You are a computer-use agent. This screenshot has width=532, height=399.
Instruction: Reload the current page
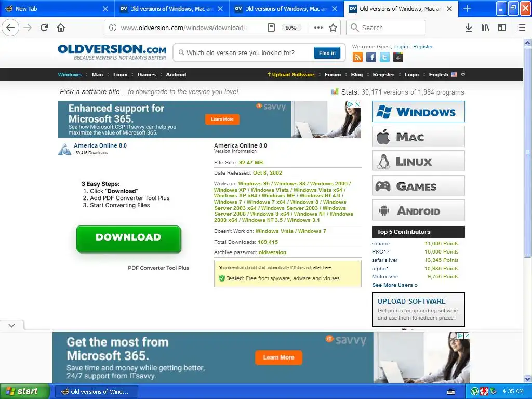point(44,28)
